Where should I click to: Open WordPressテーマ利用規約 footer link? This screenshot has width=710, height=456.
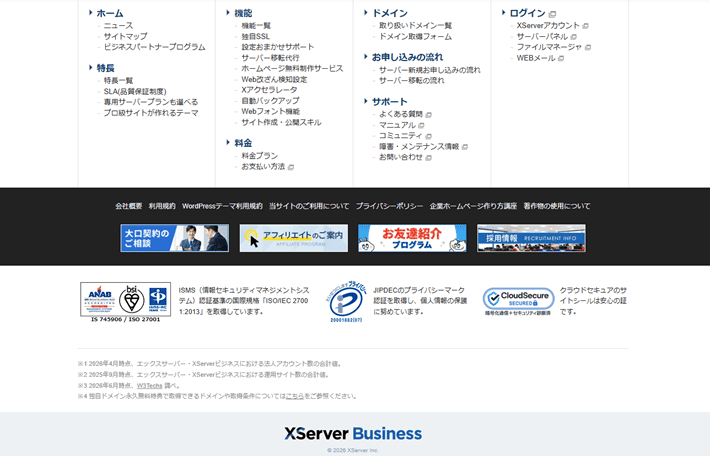222,206
